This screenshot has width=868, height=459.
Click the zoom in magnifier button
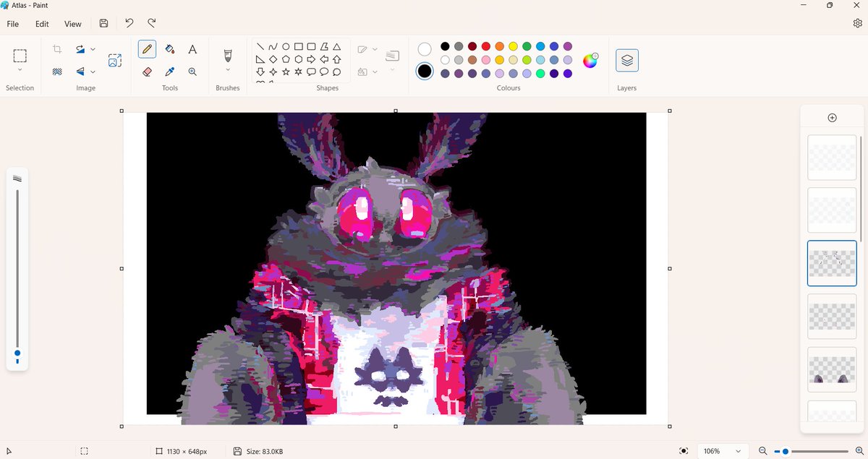[859, 451]
